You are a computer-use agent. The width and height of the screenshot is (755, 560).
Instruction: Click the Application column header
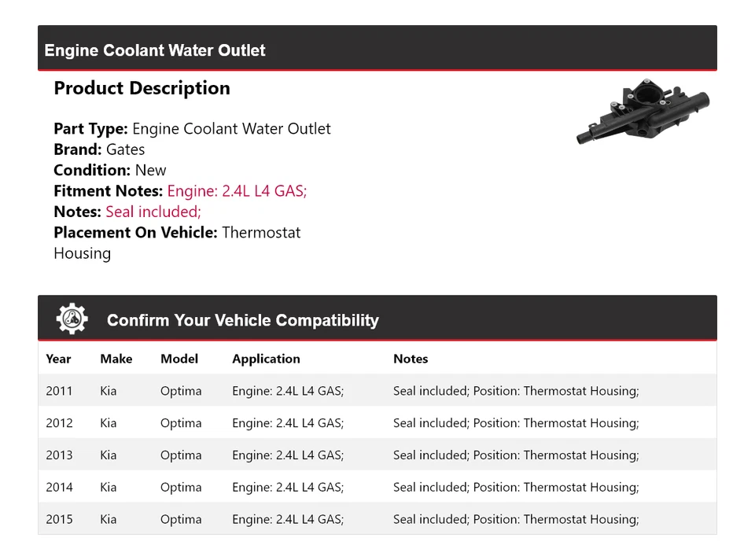266,359
